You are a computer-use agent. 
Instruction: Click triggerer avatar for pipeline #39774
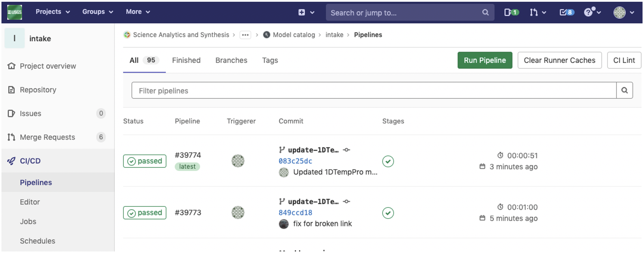pyautogui.click(x=238, y=161)
